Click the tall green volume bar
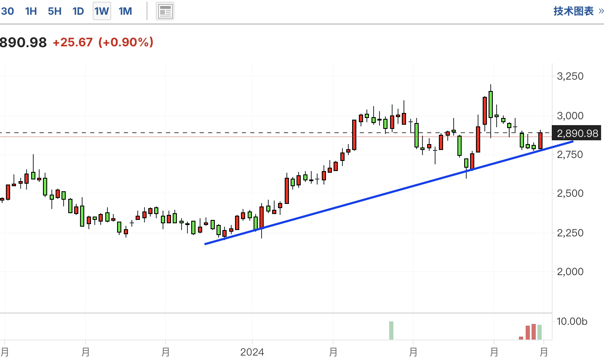Image resolution: width=604 pixels, height=364 pixels. tap(391, 330)
